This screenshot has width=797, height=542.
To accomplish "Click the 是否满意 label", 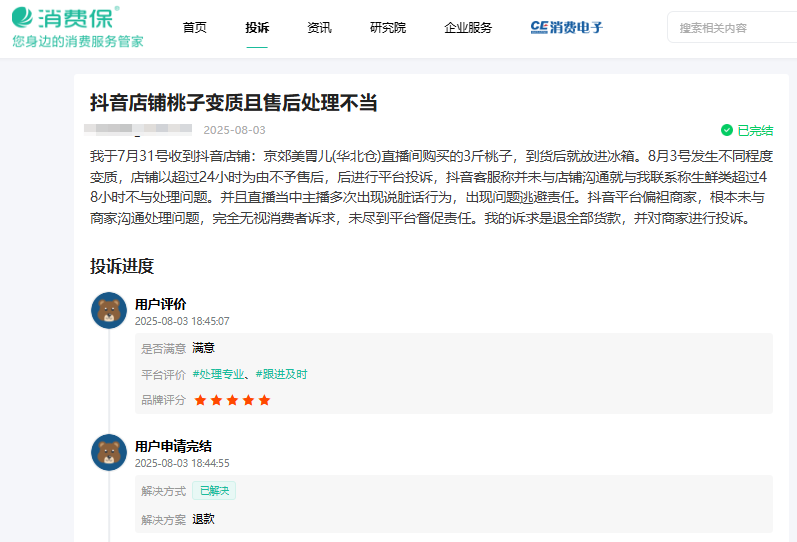I will tap(164, 349).
